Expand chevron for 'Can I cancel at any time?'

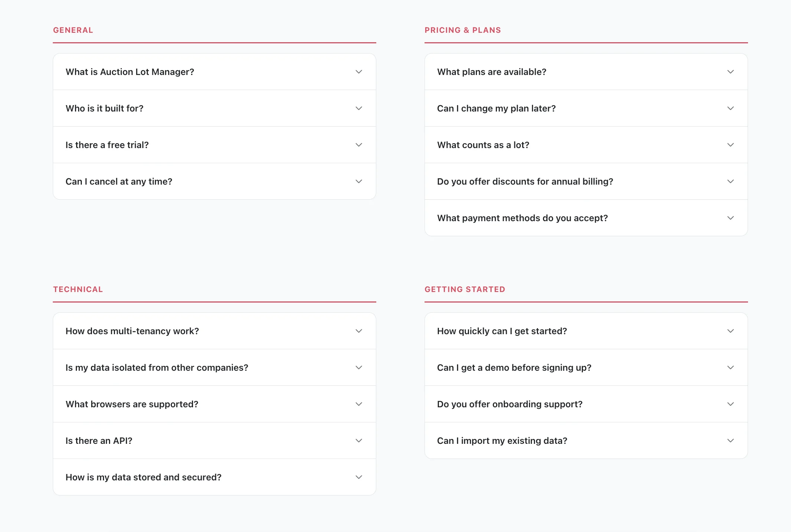(x=359, y=181)
